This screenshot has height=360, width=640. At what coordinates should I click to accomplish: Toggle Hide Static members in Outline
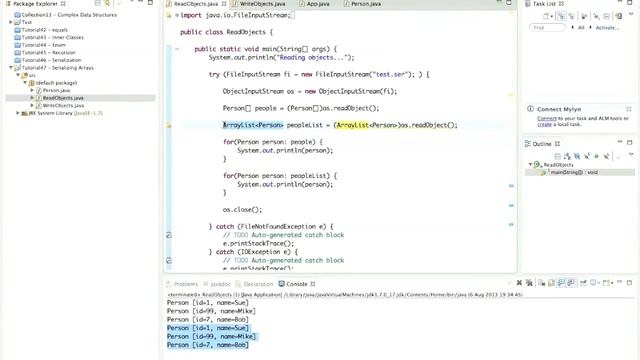587,156
